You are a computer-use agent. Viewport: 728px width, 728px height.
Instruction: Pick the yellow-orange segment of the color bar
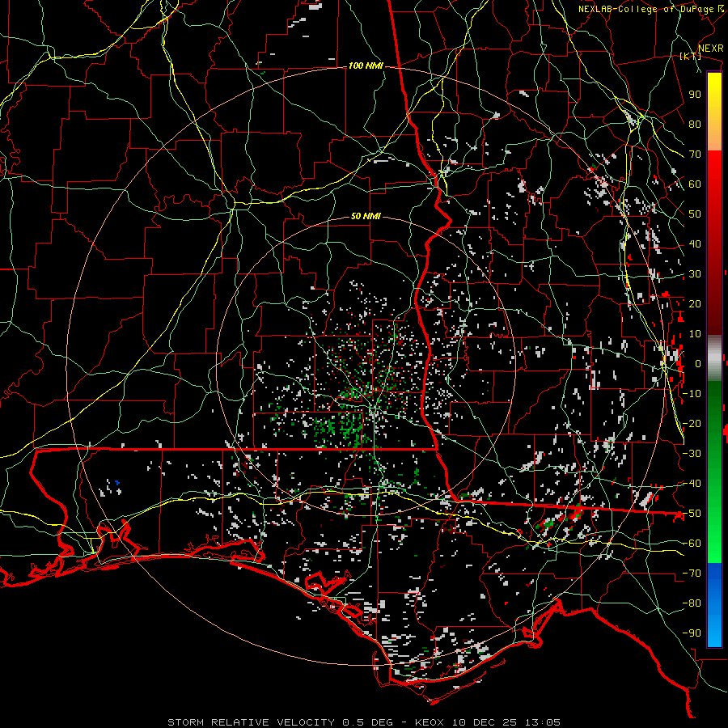point(714,112)
